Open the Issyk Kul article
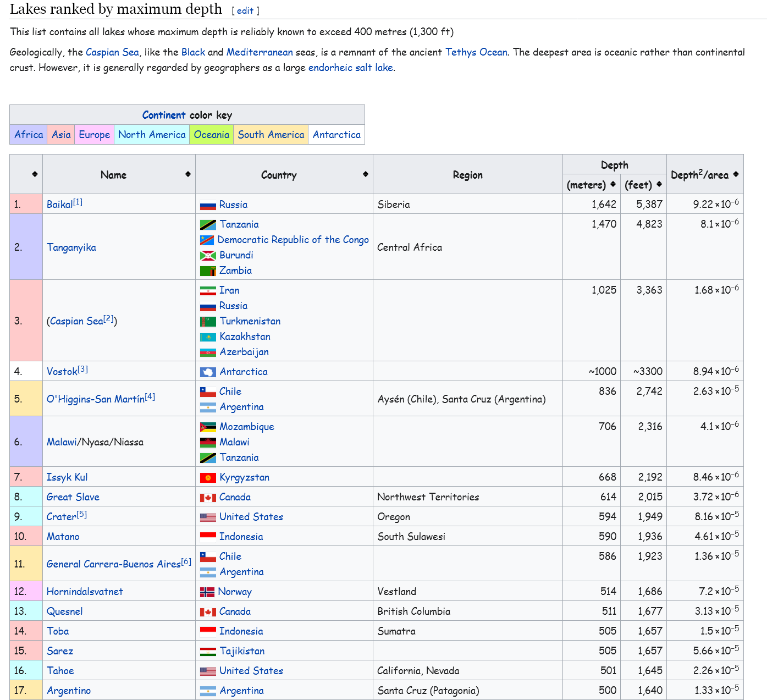The height and width of the screenshot is (700, 767). [67, 477]
